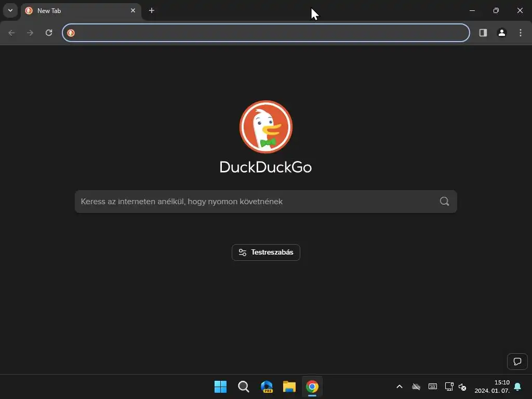Image resolution: width=532 pixels, height=399 pixels.
Task: Restore down the Chrome window
Action: point(496,10)
